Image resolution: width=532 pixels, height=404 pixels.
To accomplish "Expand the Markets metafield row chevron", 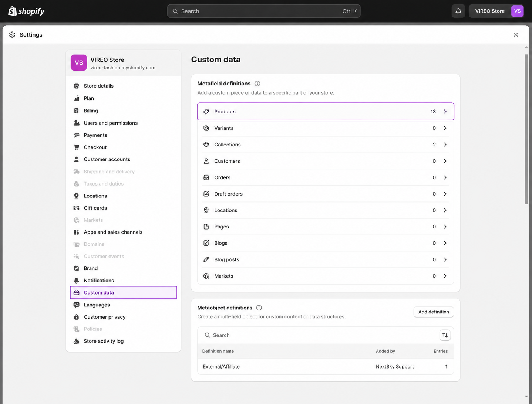I will (x=445, y=276).
